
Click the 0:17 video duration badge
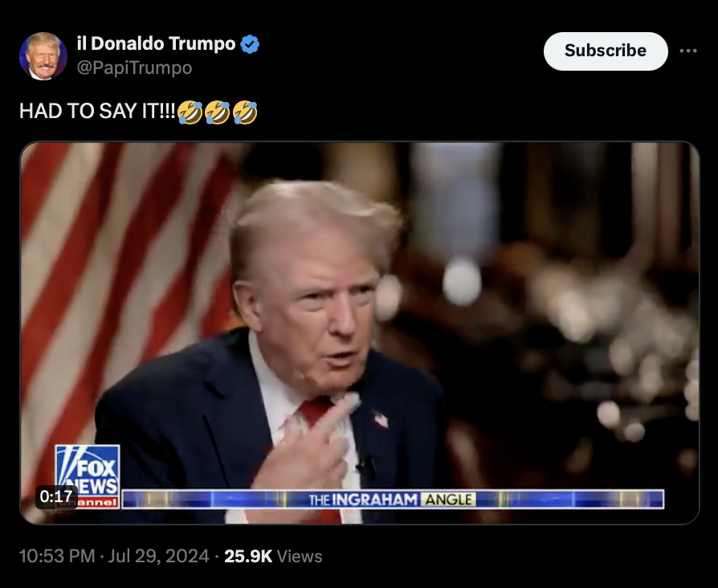[56, 496]
